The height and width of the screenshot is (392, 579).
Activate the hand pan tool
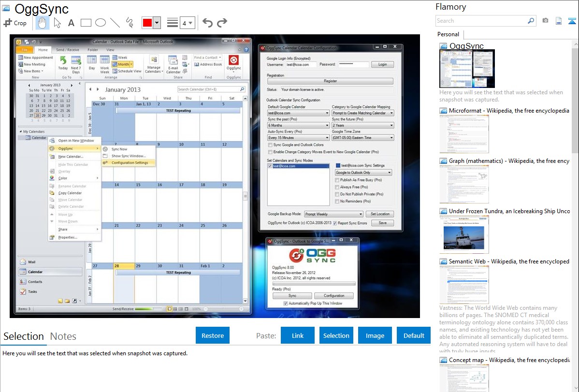(x=42, y=23)
